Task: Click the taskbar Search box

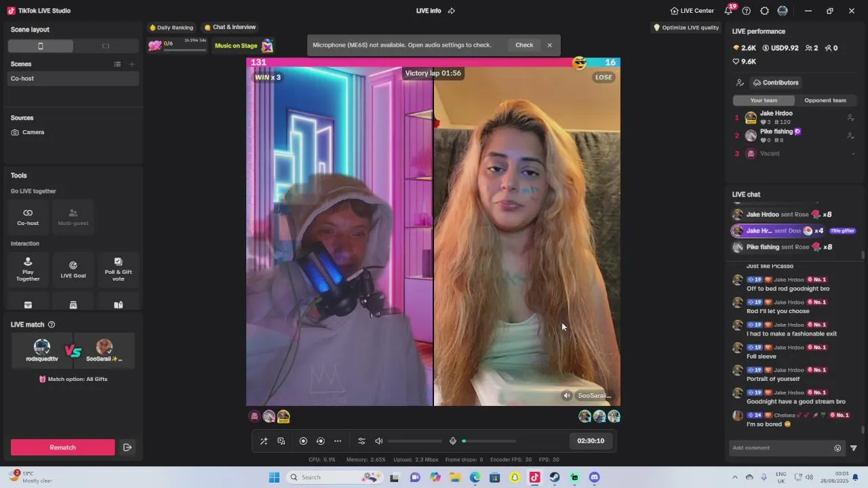Action: point(334,477)
